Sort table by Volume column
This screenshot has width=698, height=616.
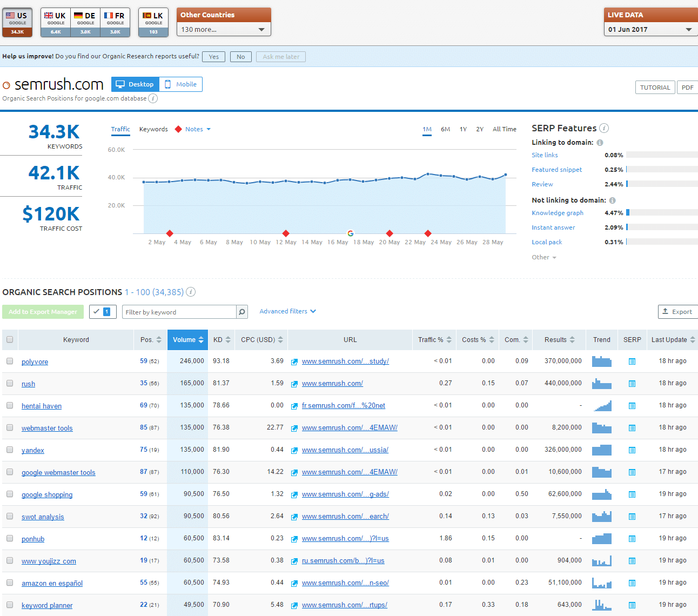pyautogui.click(x=188, y=340)
